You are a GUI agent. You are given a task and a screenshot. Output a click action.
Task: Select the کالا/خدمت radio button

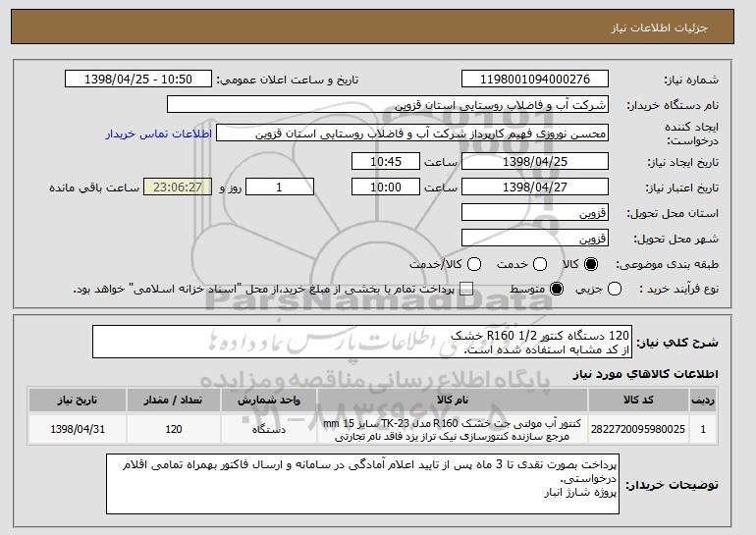(x=474, y=264)
